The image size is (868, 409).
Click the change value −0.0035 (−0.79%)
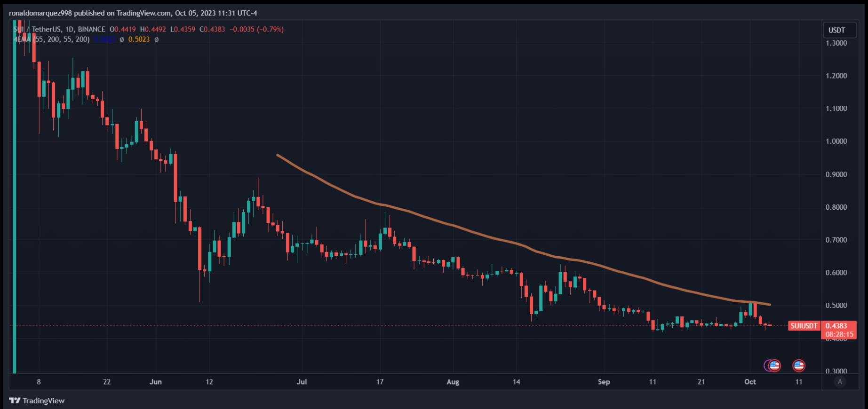click(x=256, y=29)
